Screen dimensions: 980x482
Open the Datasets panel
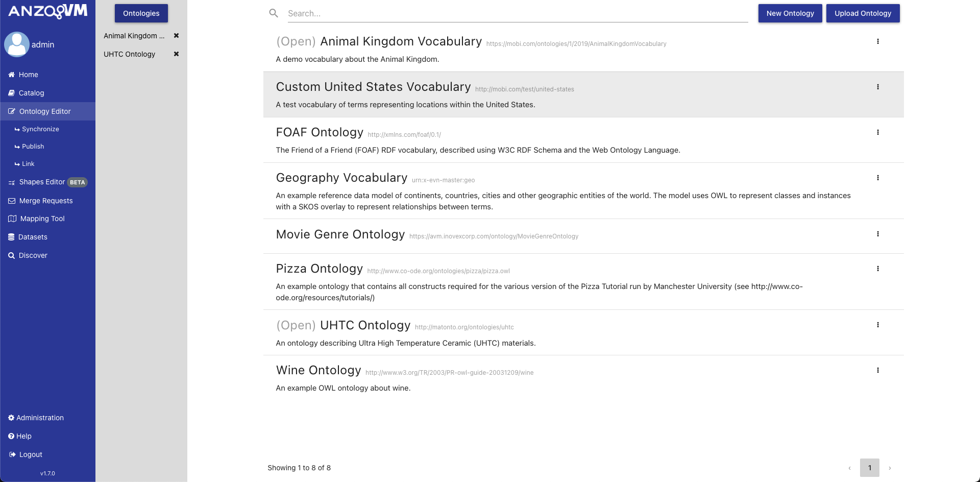33,237
